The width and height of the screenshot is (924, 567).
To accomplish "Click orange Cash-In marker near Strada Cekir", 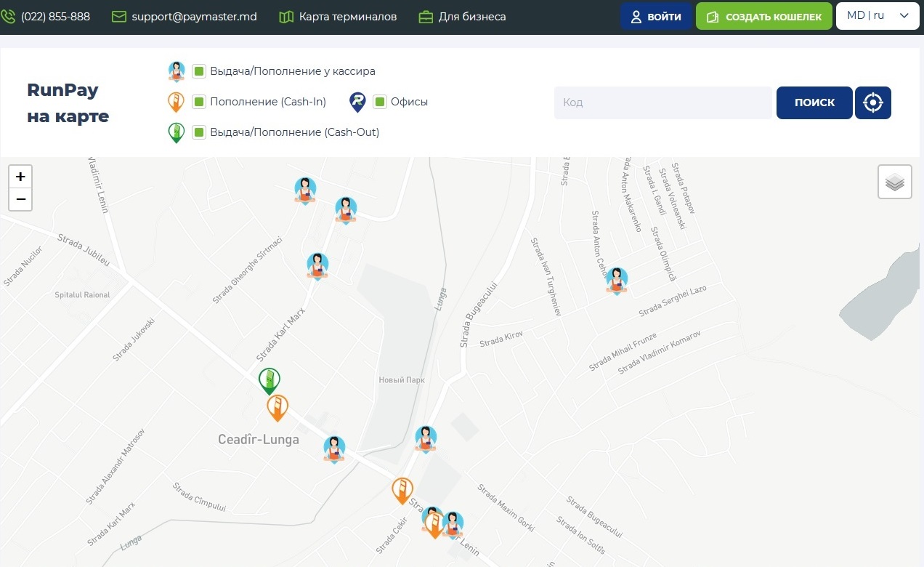I will click(402, 490).
